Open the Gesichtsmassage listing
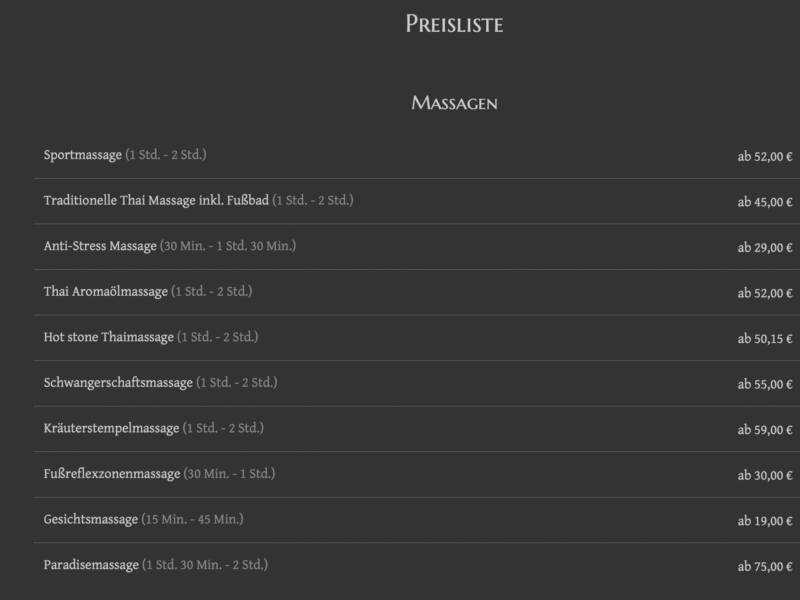The image size is (800, 600). (91, 520)
